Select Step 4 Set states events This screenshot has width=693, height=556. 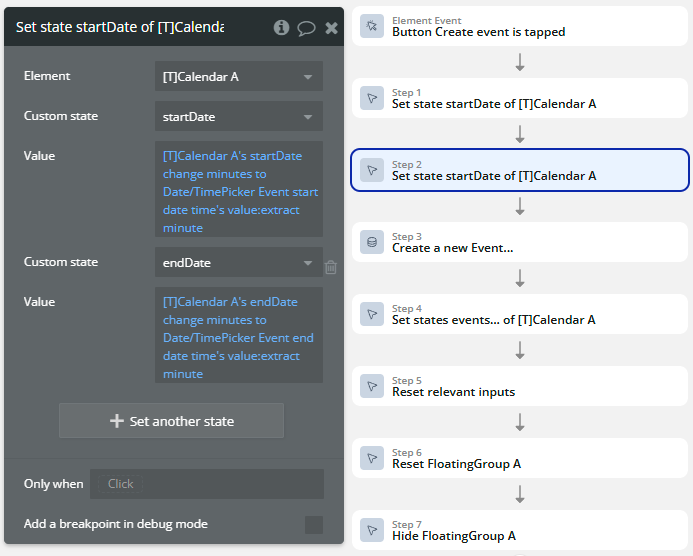point(520,314)
